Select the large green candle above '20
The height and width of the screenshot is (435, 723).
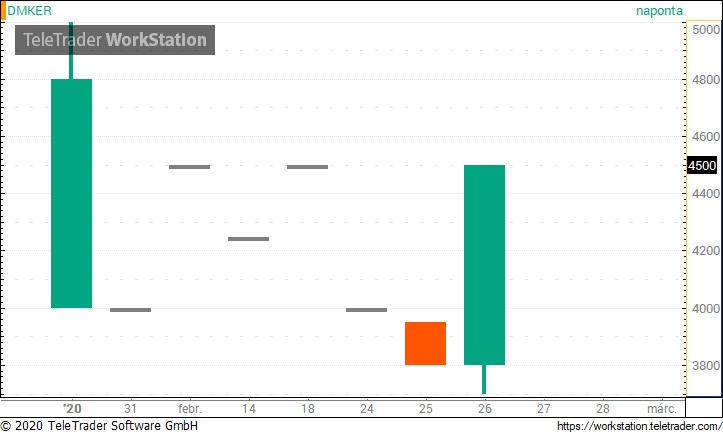click(71, 193)
